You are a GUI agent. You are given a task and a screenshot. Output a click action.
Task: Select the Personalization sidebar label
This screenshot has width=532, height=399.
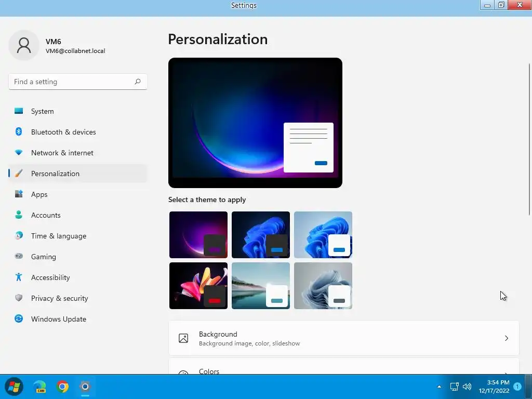[55, 174]
